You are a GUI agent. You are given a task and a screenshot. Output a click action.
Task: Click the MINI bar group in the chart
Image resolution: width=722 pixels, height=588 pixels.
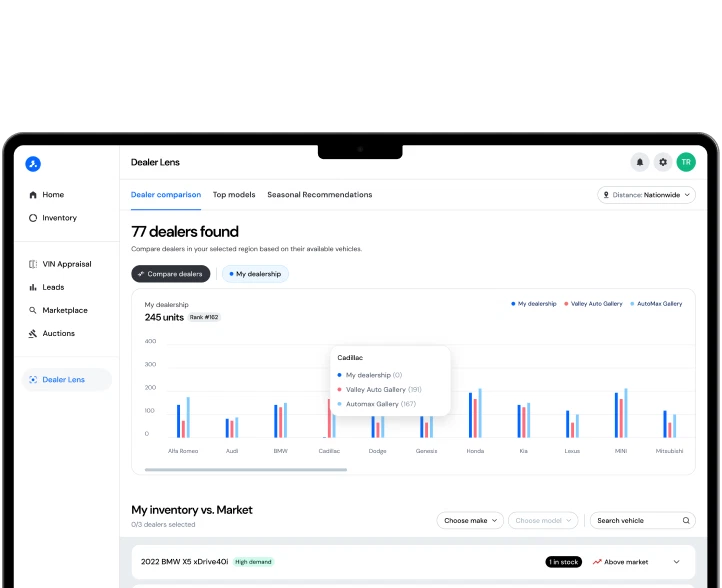(621, 413)
